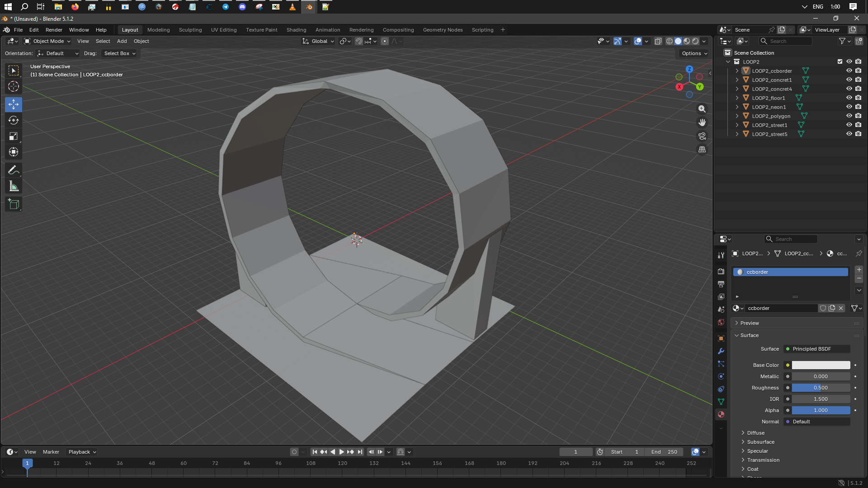Select the ccborder material slot
The image size is (868, 488).
tap(790, 272)
